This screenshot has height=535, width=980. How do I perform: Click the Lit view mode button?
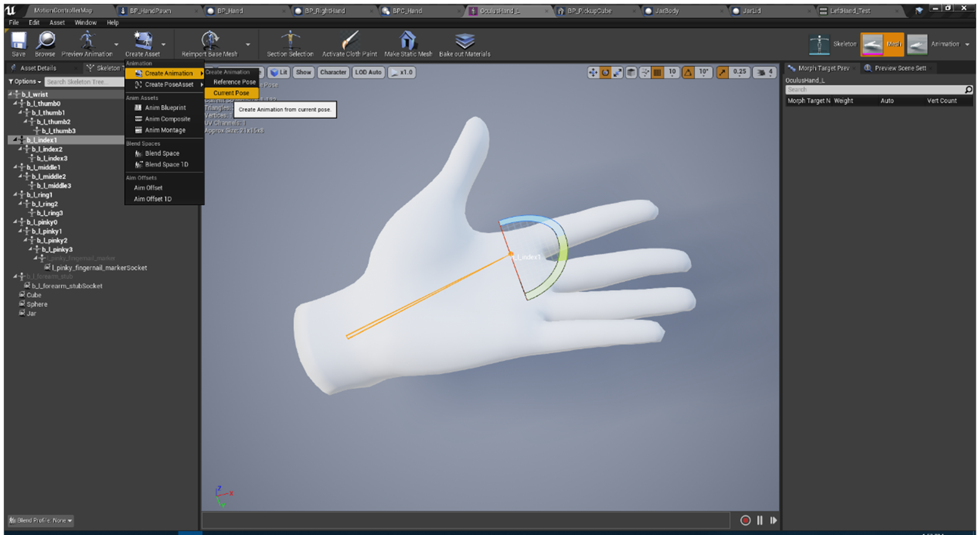click(x=279, y=72)
